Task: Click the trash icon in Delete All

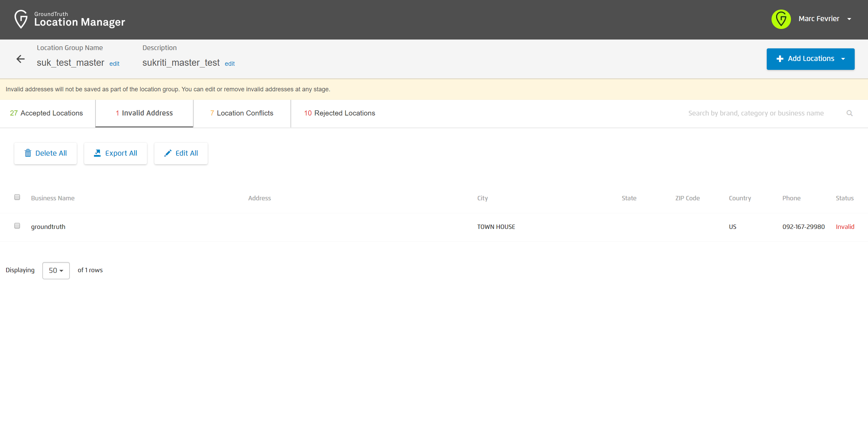Action: coord(28,153)
